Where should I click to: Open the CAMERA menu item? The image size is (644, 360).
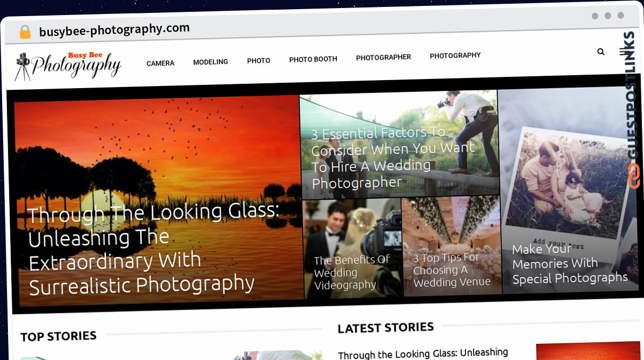tap(160, 63)
